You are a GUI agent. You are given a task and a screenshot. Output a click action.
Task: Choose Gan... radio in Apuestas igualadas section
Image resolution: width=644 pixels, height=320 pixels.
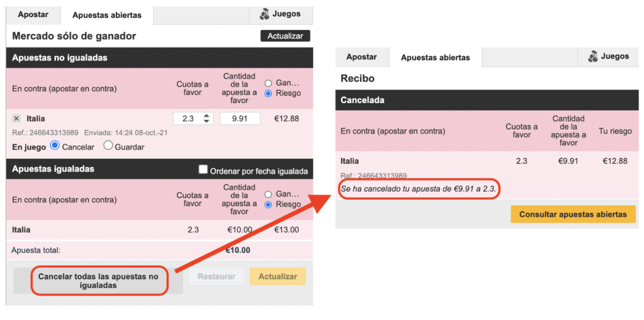[269, 194]
